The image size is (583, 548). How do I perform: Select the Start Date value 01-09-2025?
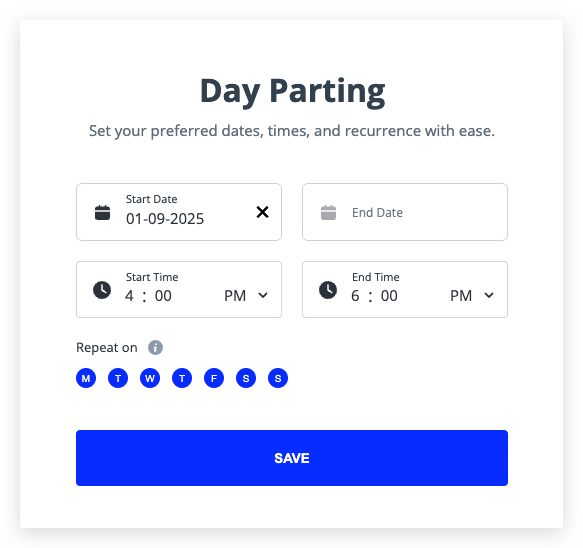click(x=165, y=219)
